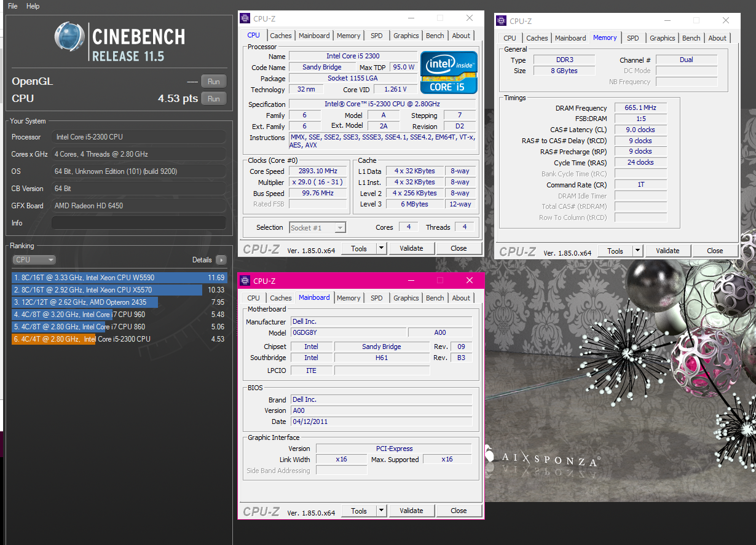The height and width of the screenshot is (545, 756).
Task: Click Core Speed value 2893.10 MHz
Action: coord(318,171)
